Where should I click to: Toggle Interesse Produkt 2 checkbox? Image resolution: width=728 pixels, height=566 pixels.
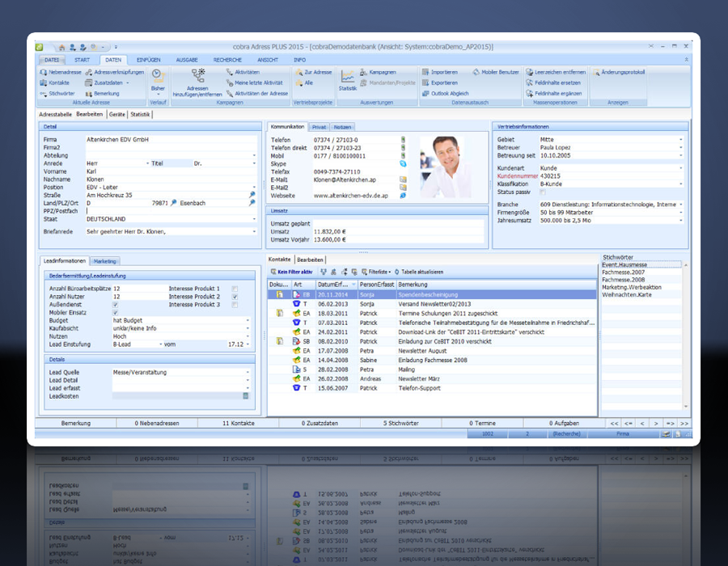[x=235, y=297]
